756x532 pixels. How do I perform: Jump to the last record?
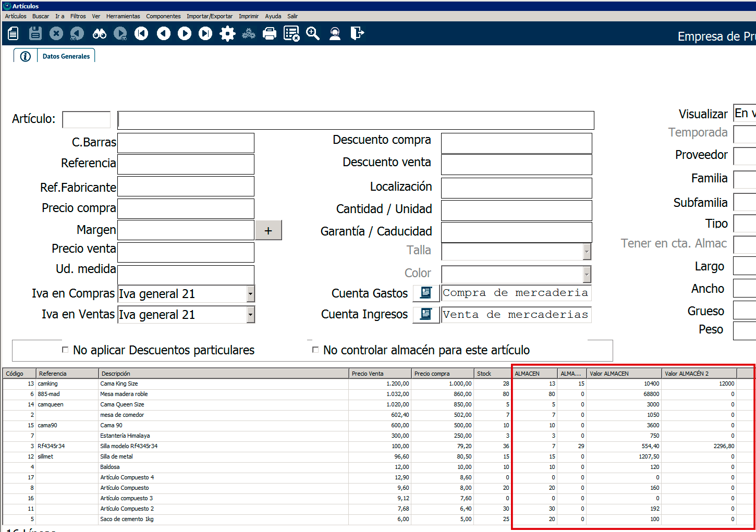click(x=206, y=34)
